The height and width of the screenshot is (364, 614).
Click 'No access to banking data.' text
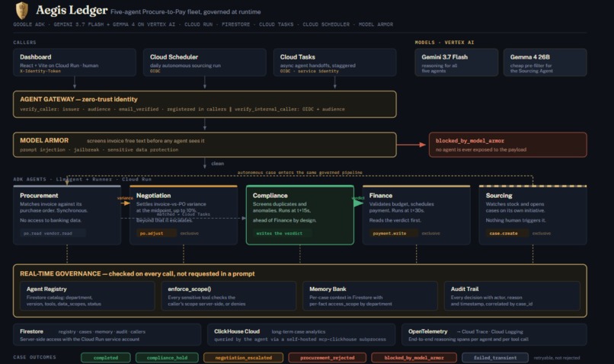[x=51, y=220]
